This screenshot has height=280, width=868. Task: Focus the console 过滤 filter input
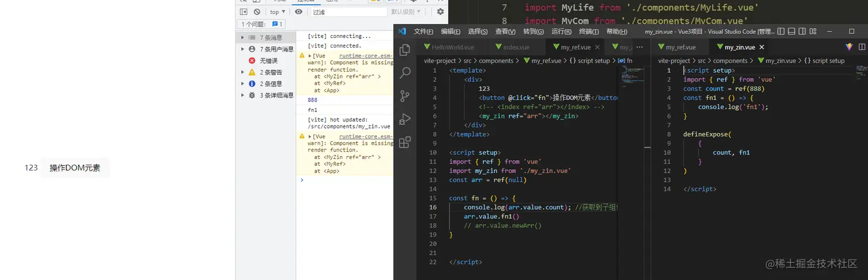349,11
